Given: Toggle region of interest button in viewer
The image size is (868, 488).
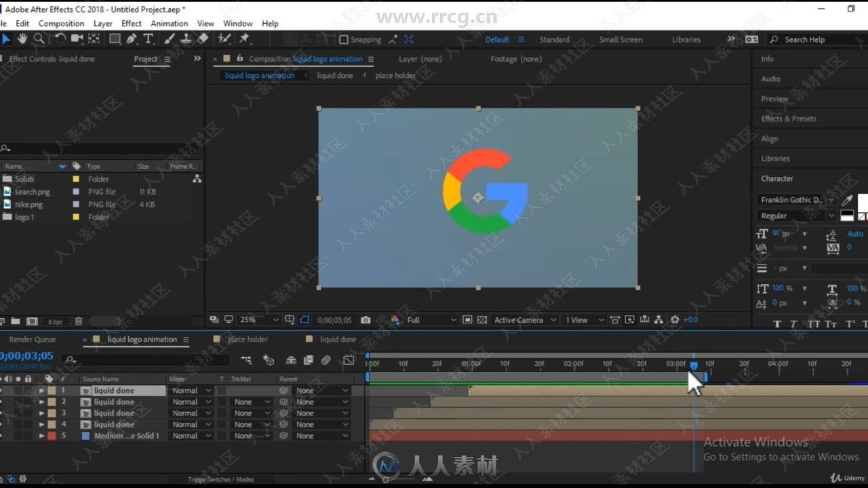Looking at the screenshot, I should click(467, 320).
